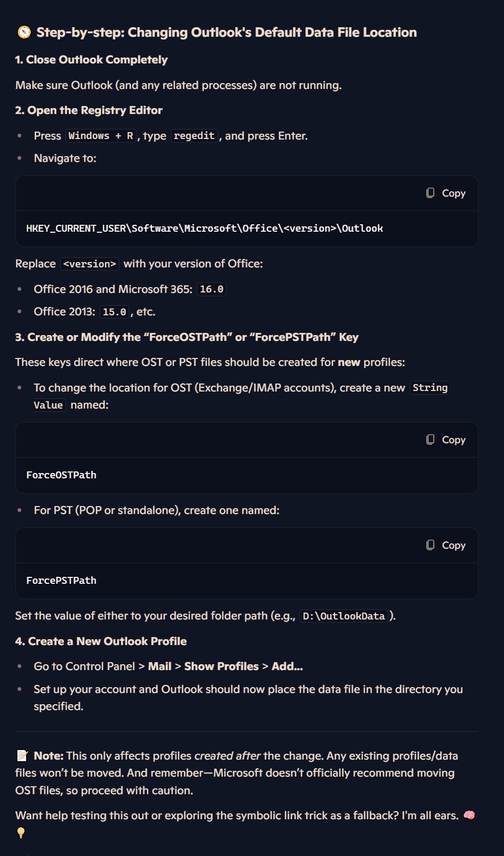Screen dimensions: 504x856
Task: Click the inline "regedit" code snippet
Action: point(194,136)
